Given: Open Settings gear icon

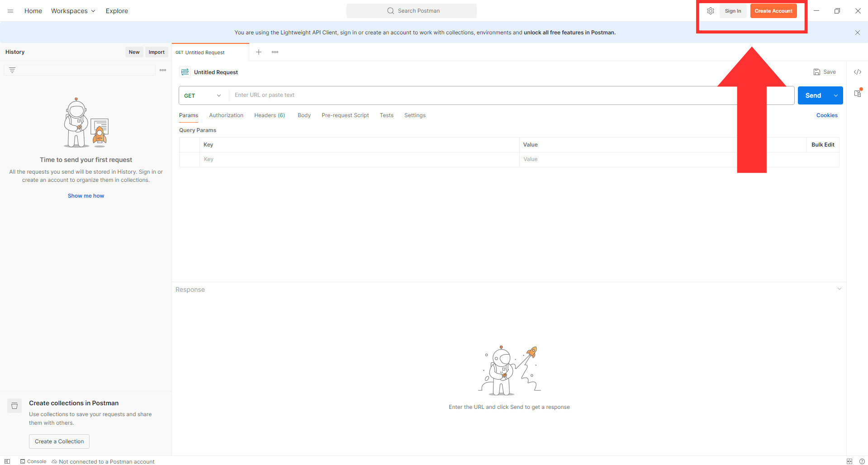Looking at the screenshot, I should pyautogui.click(x=711, y=11).
